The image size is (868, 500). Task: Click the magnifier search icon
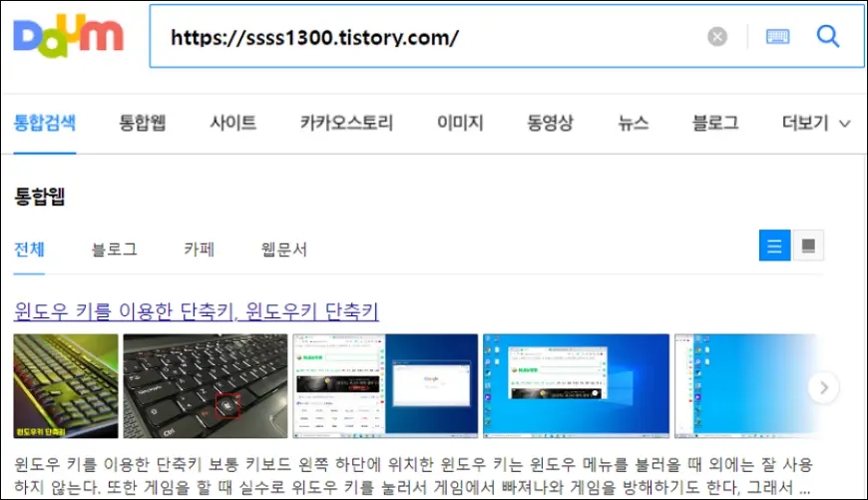(828, 37)
